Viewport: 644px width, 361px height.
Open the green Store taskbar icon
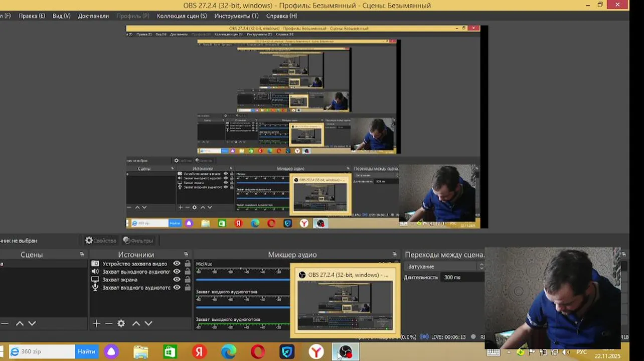click(170, 351)
